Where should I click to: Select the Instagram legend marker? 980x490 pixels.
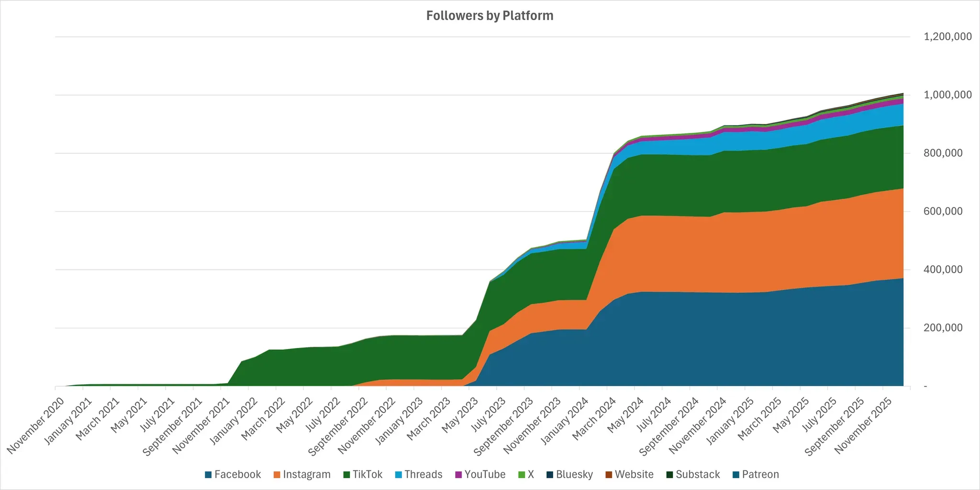277,474
